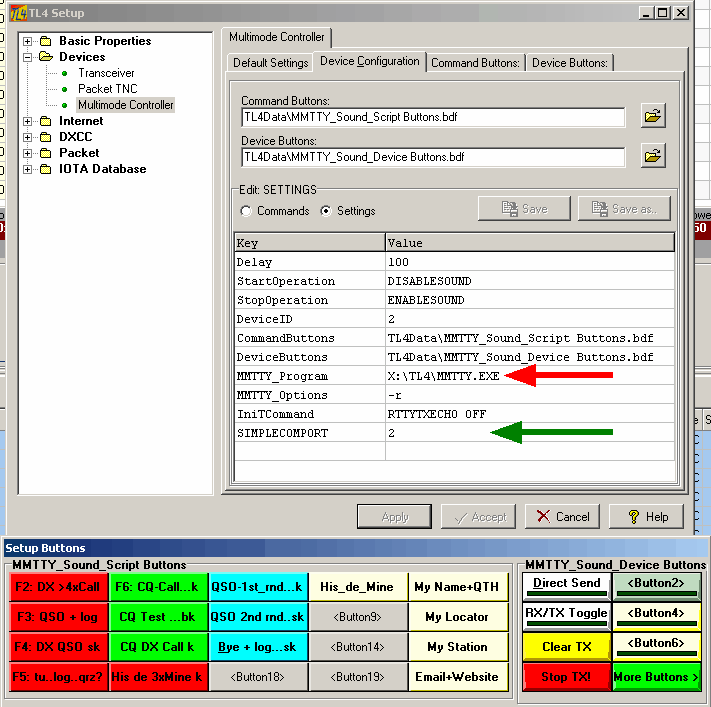Click the Device Buttons path field

[433, 157]
